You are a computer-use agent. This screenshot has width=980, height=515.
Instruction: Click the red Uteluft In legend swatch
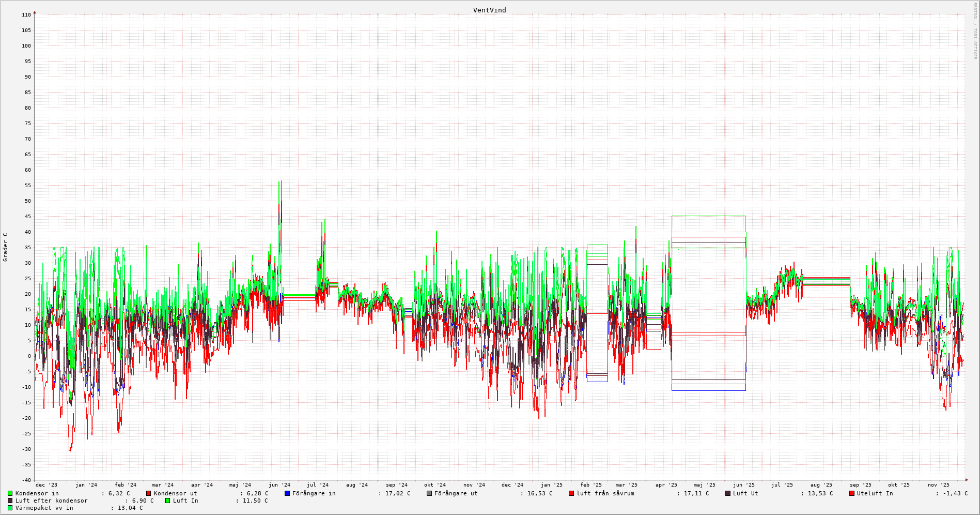click(x=852, y=493)
